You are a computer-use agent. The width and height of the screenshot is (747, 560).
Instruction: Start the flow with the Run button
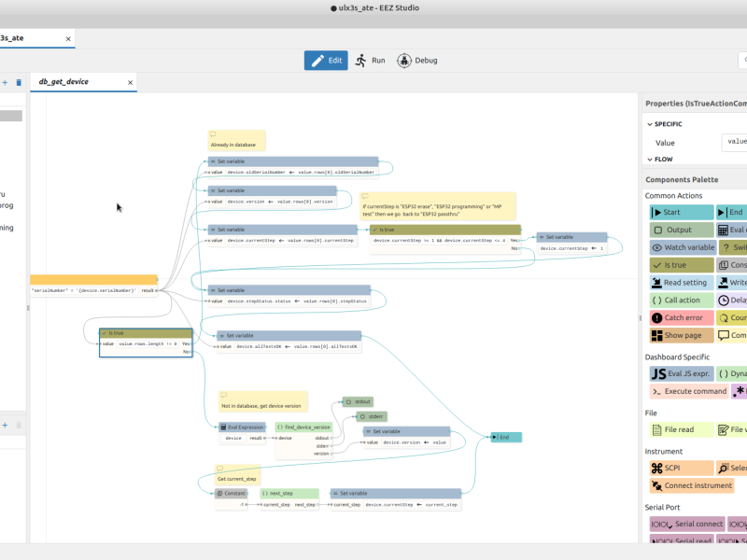[372, 60]
